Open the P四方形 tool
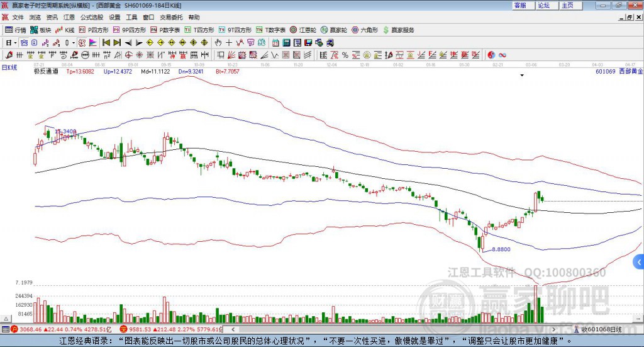Image resolution: width=644 pixels, height=347 pixels. coord(94,30)
